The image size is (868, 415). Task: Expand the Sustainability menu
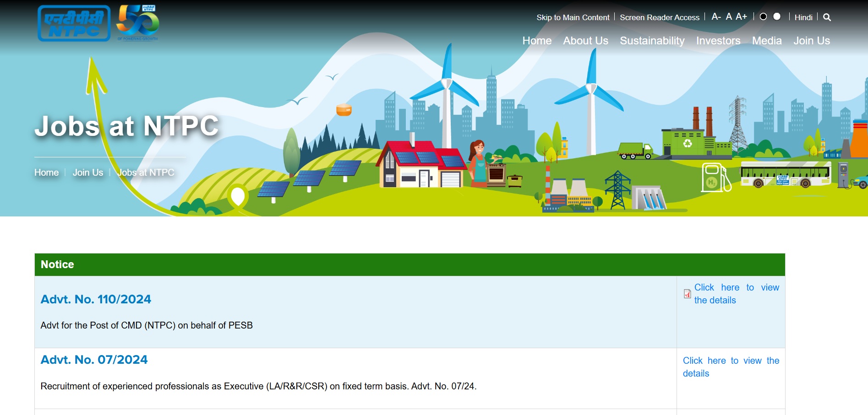(652, 41)
